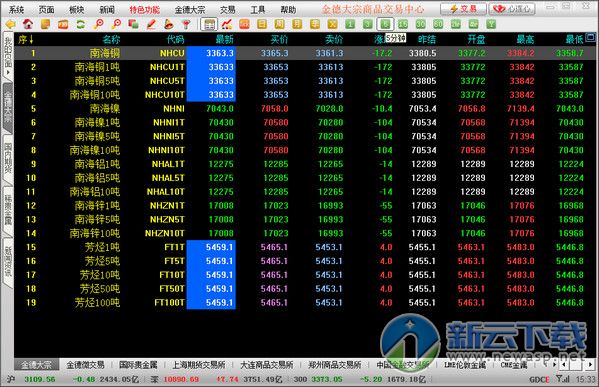599x387 pixels.
Task: Switch to LME伦敦金属 bottom tab
Action: coord(465,365)
